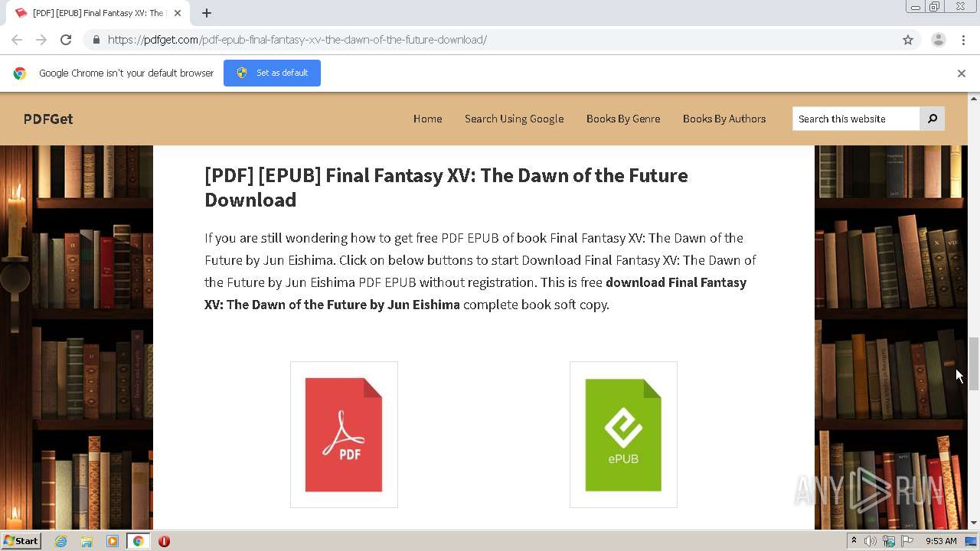Open the network tray icon
This screenshot has width=980, height=551.
pyautogui.click(x=889, y=541)
